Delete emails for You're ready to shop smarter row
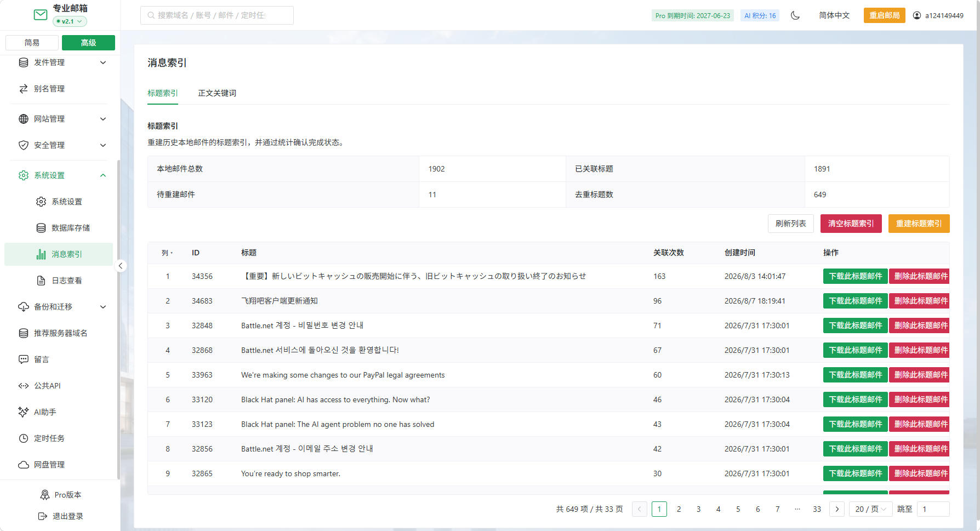 point(919,473)
